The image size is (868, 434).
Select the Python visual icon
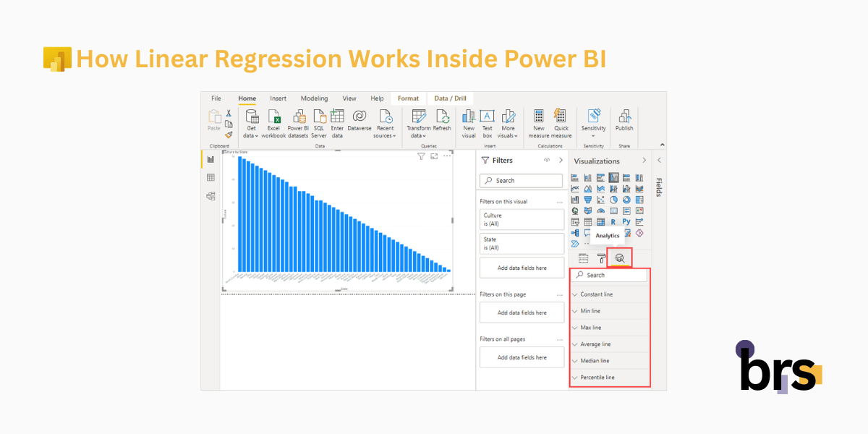(x=627, y=221)
